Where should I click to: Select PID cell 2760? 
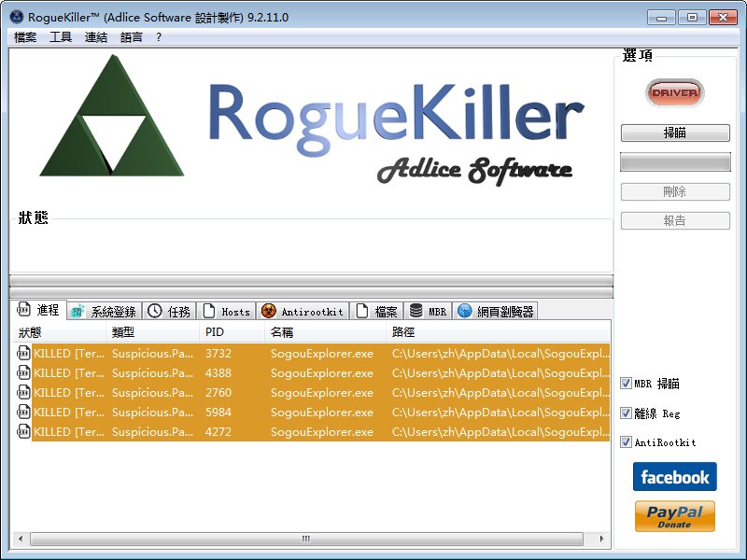218,392
